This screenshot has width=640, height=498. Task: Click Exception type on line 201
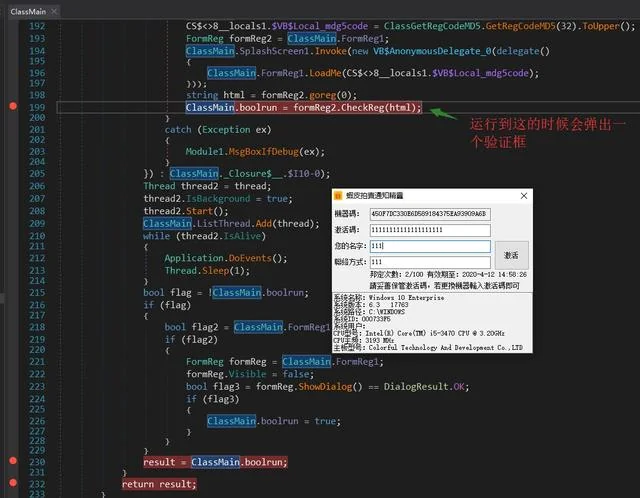pos(226,129)
